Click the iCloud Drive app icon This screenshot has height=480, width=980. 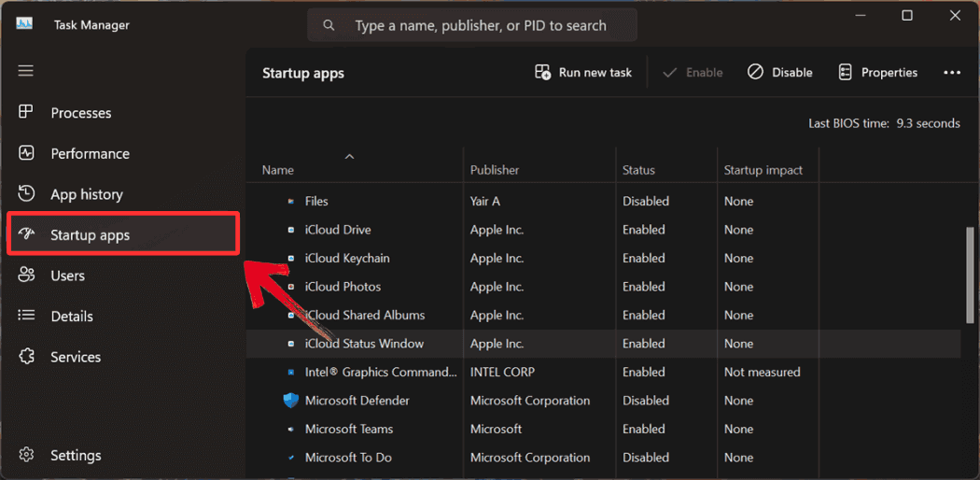point(290,230)
